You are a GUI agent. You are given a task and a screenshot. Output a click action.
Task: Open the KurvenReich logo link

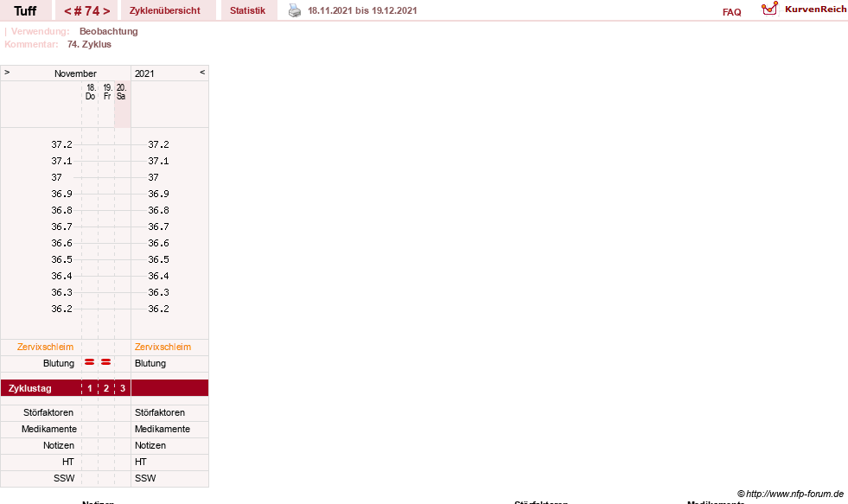(804, 10)
